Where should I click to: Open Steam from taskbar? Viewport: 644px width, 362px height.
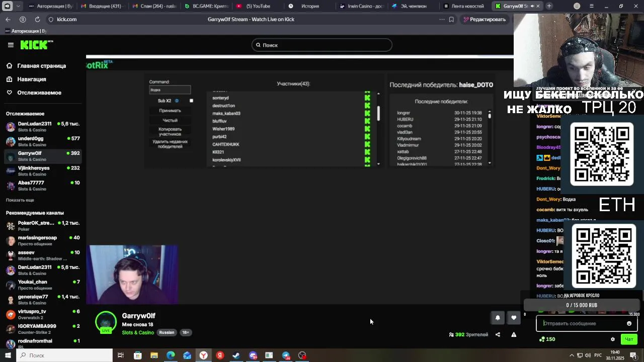(236, 355)
